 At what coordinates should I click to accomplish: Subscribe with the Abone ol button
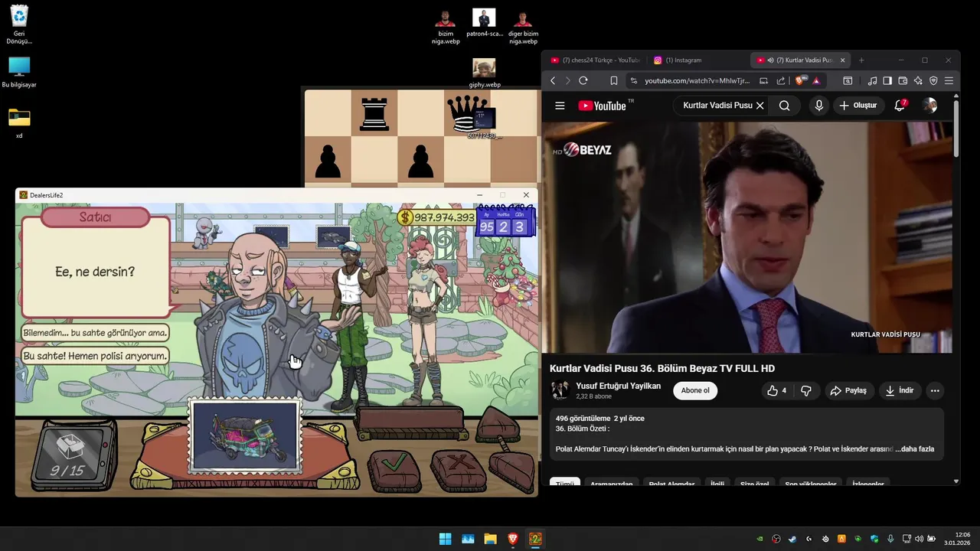[695, 390]
